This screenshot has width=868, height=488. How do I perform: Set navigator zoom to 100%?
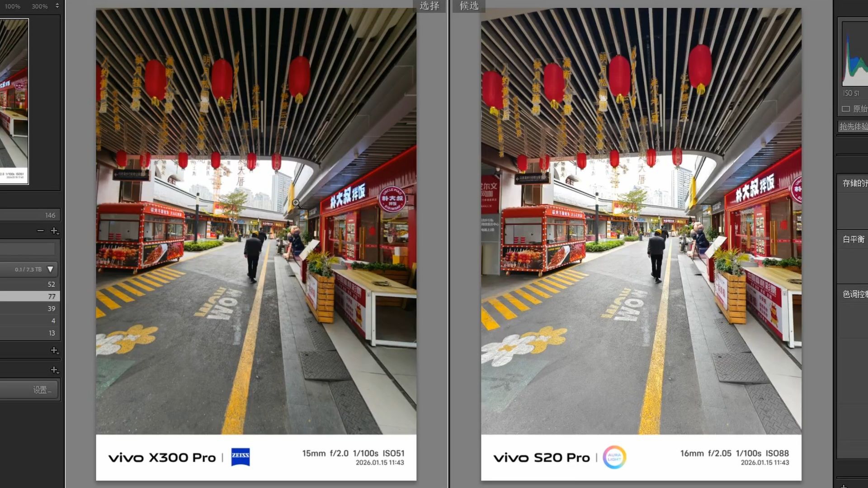pyautogui.click(x=12, y=6)
